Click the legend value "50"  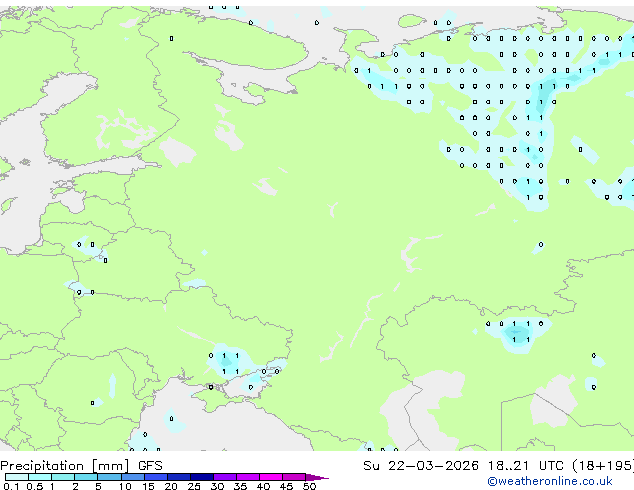click(309, 486)
